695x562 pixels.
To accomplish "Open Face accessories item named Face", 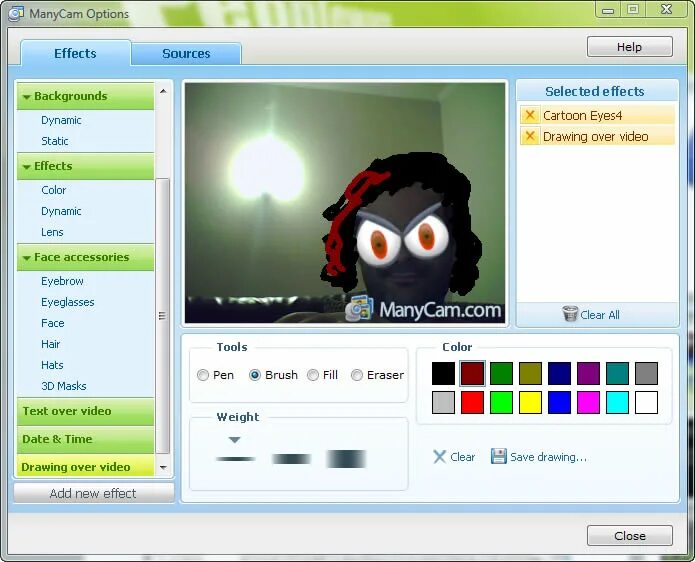I will click(x=53, y=323).
